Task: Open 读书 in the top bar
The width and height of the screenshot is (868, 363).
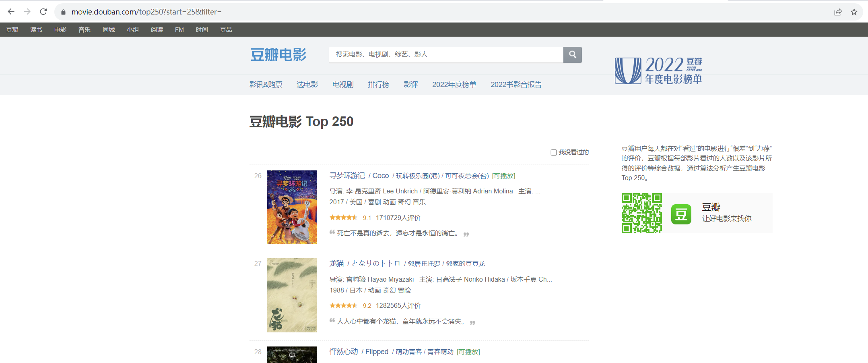Action: [x=36, y=29]
